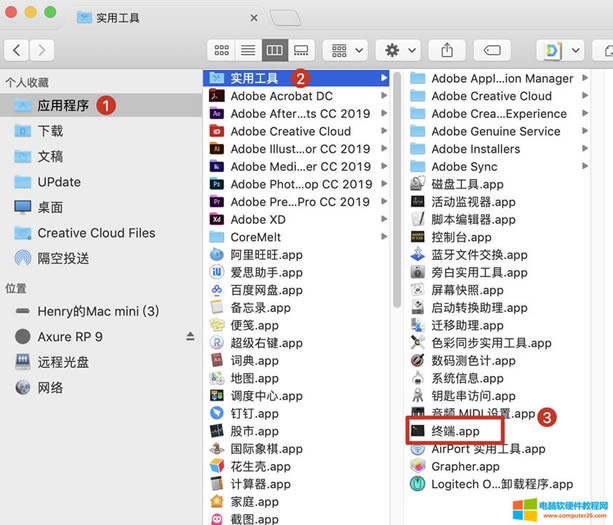The width and height of the screenshot is (613, 525).
Task: Expand the Adobe Acrobat DC folder arrow
Action: pos(384,95)
